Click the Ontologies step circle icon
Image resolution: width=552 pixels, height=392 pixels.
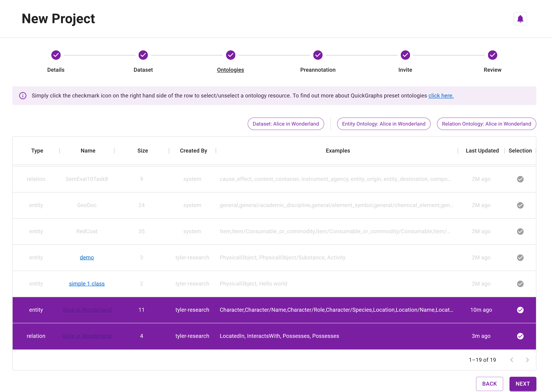click(230, 55)
